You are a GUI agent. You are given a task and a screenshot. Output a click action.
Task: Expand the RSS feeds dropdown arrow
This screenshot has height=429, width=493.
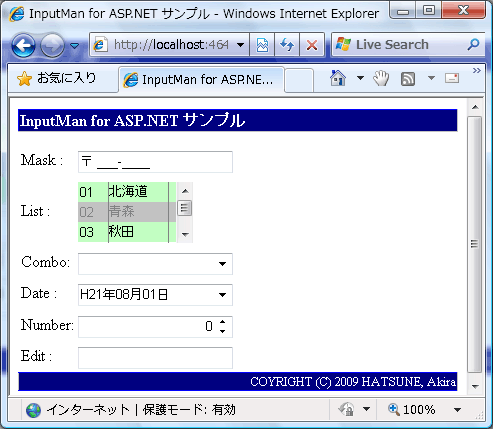point(431,78)
